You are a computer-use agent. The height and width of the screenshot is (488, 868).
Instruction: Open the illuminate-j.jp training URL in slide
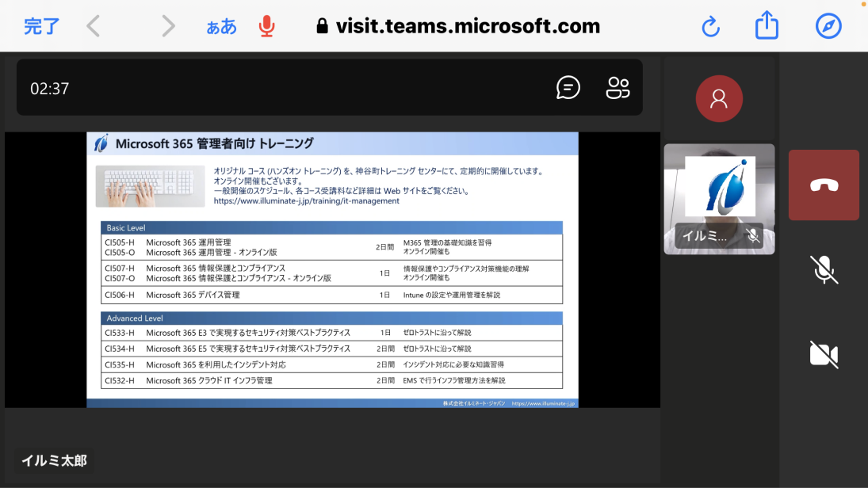pyautogui.click(x=306, y=201)
